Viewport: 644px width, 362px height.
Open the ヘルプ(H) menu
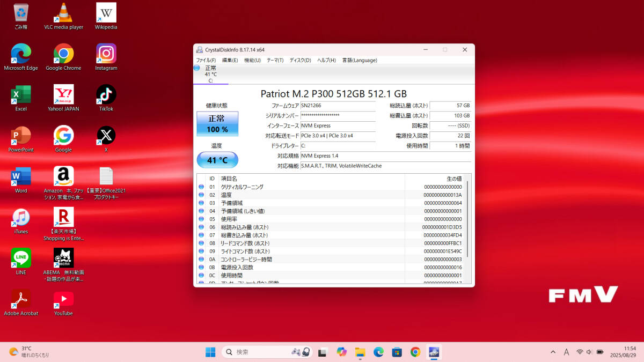tap(326, 60)
